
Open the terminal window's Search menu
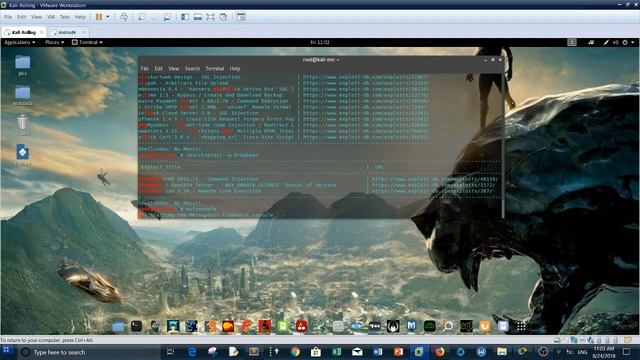(192, 69)
